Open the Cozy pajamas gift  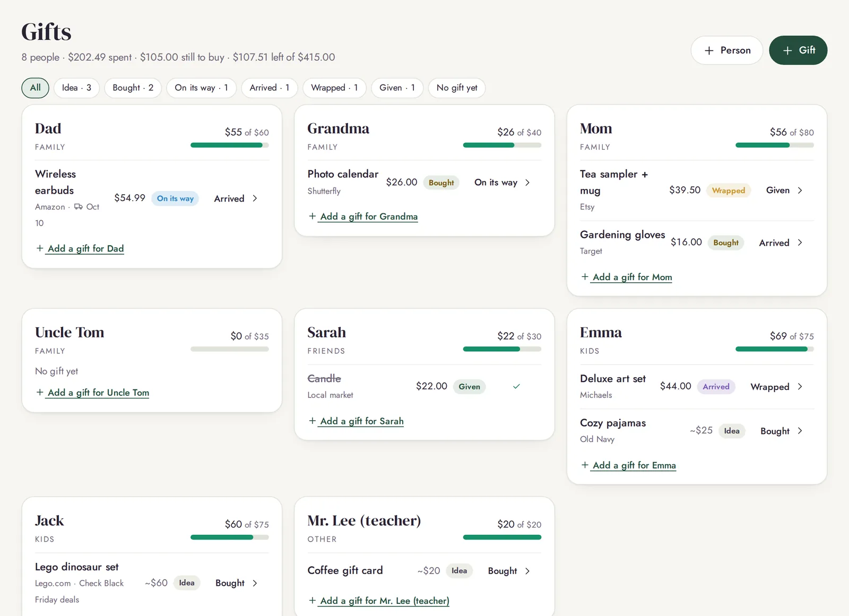613,423
